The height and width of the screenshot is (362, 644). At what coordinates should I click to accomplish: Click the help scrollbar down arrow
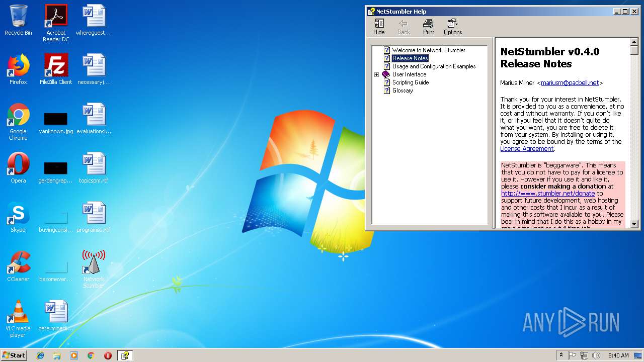634,224
